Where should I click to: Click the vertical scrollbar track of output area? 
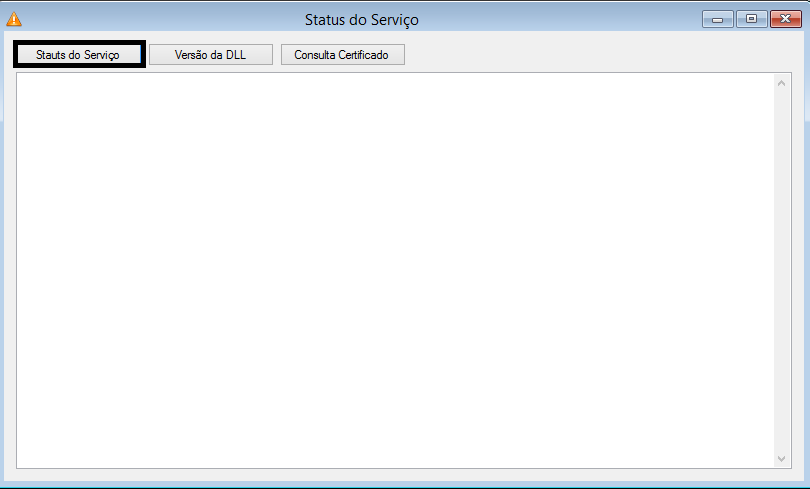(782, 270)
